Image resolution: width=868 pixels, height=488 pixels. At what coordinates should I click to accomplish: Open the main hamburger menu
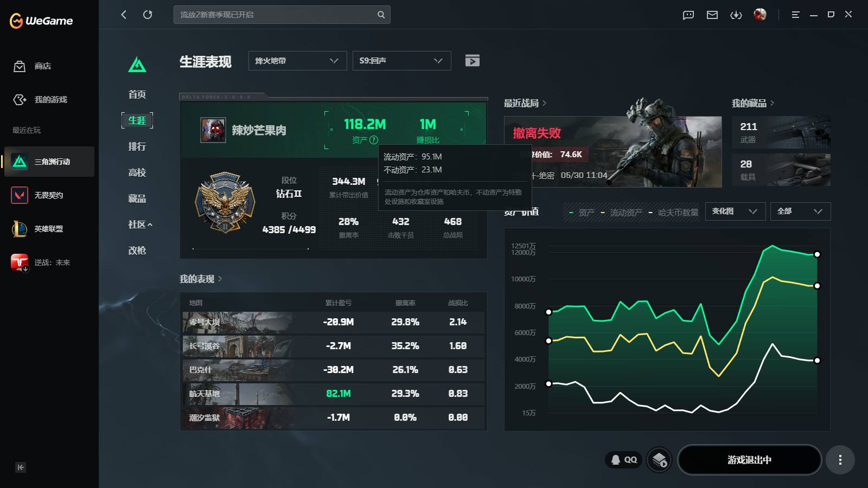pyautogui.click(x=795, y=15)
